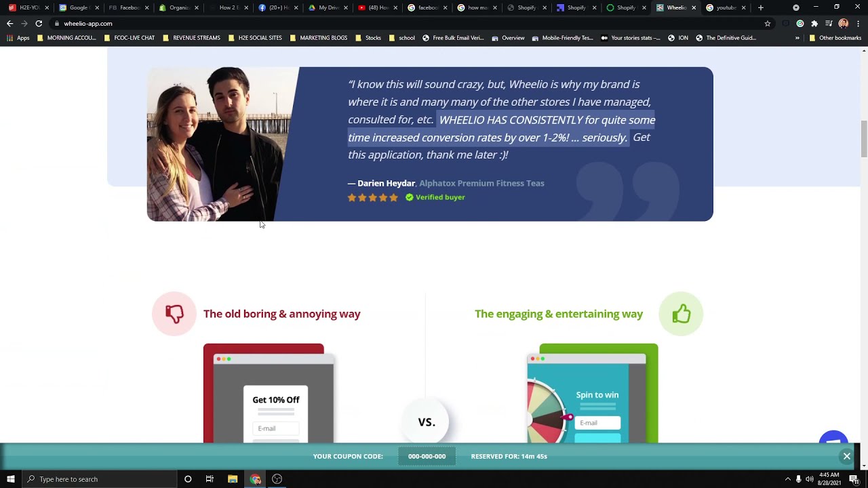The image size is (868, 488).
Task: Close the coupon code banner
Action: [847, 456]
